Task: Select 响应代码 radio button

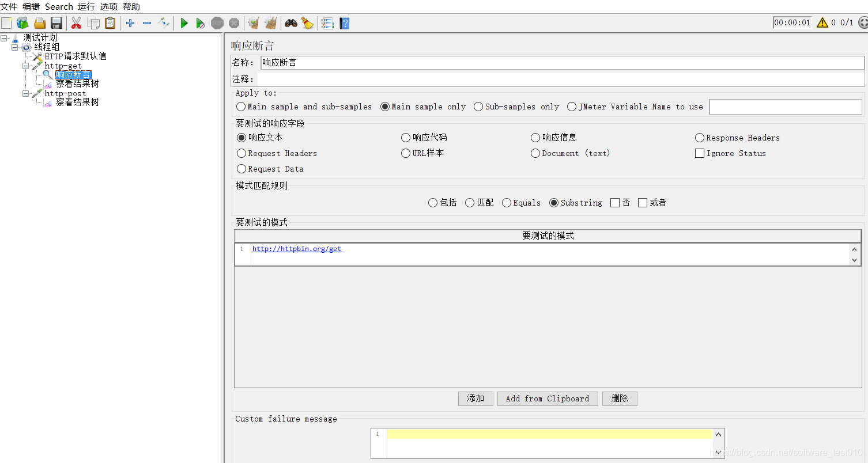Action: tap(406, 138)
